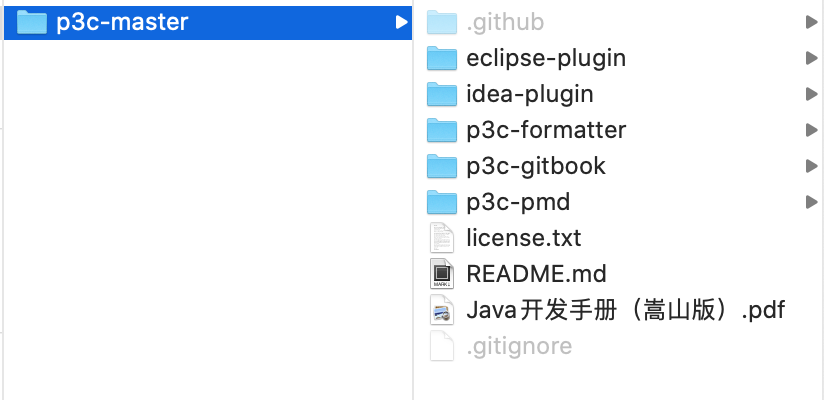The image size is (824, 400).
Task: Click the dimmed .github folder icon
Action: [441, 22]
